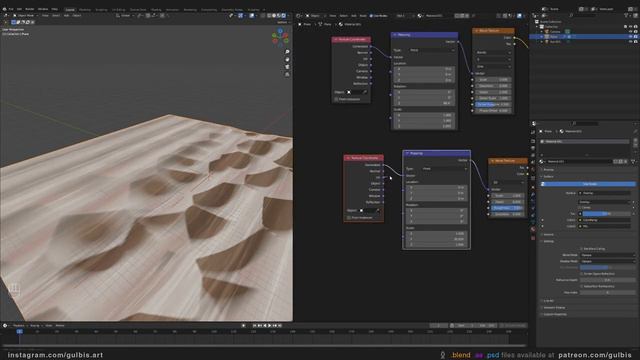Toggle viewport overlays button in 3D header

[251, 16]
